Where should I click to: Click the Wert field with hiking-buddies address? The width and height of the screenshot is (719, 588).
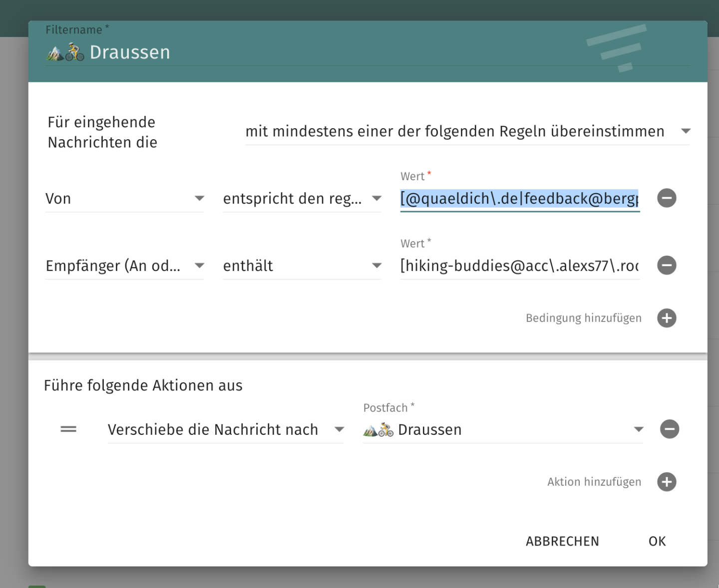tap(520, 266)
